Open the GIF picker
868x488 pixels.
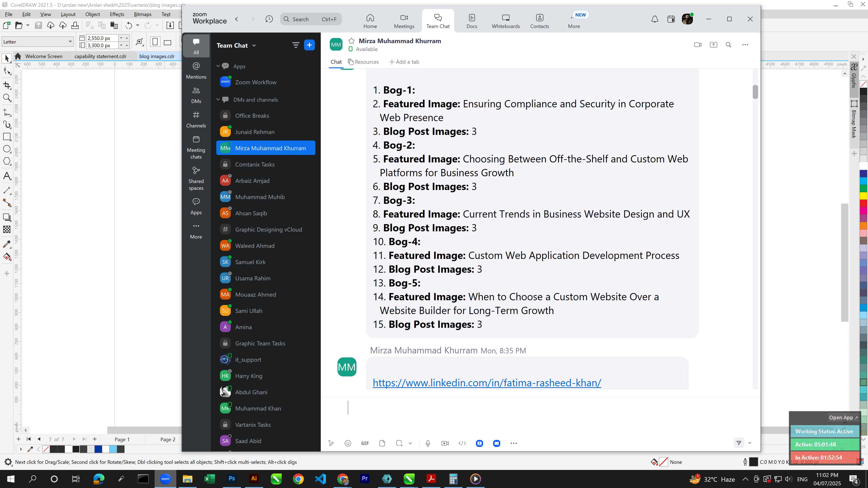(365, 443)
